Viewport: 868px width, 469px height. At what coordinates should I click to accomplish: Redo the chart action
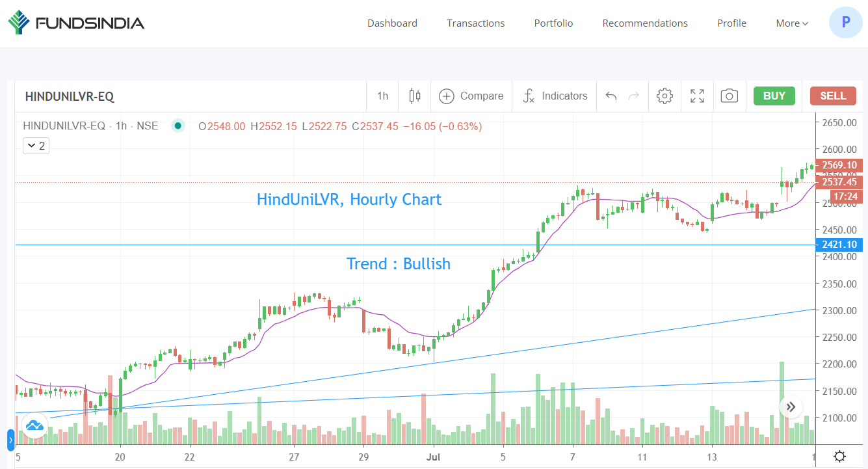pyautogui.click(x=633, y=96)
